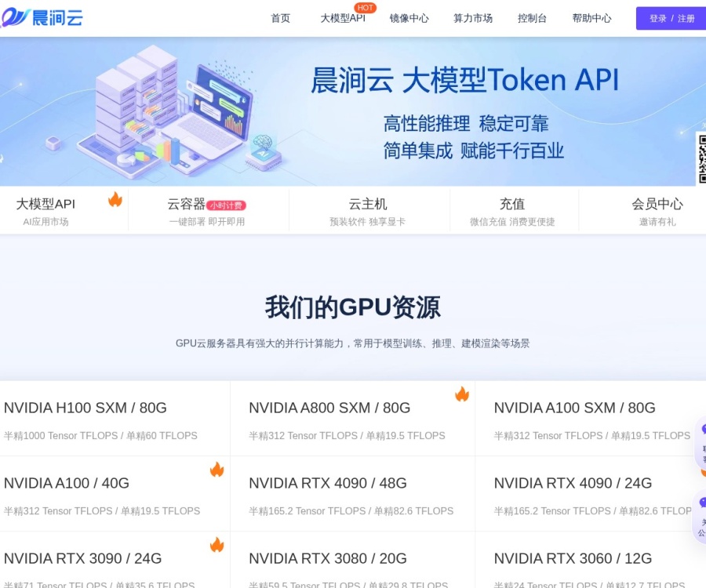This screenshot has height=588, width=706.
Task: Open NVIDIA RTX 3080 / 20G card
Action: click(x=352, y=560)
